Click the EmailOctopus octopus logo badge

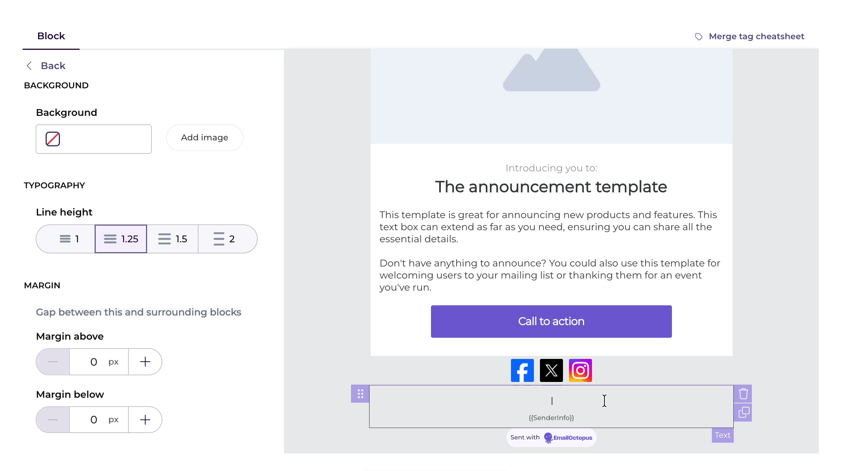pyautogui.click(x=548, y=437)
